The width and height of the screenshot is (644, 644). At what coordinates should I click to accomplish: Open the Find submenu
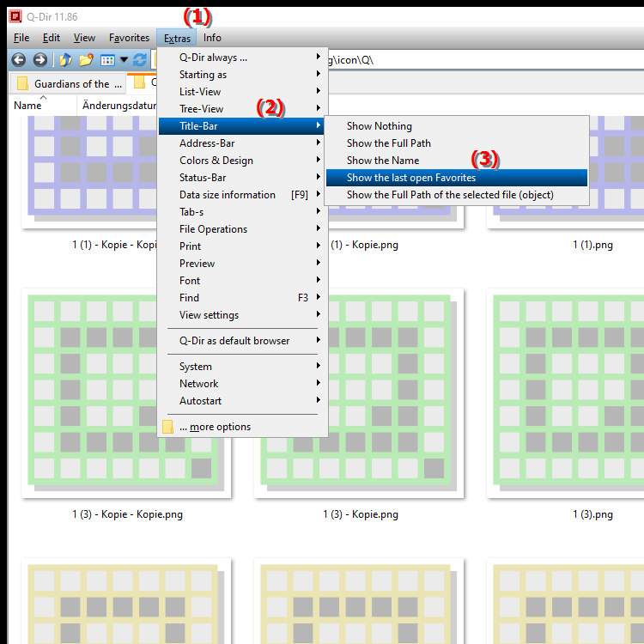pyautogui.click(x=243, y=298)
